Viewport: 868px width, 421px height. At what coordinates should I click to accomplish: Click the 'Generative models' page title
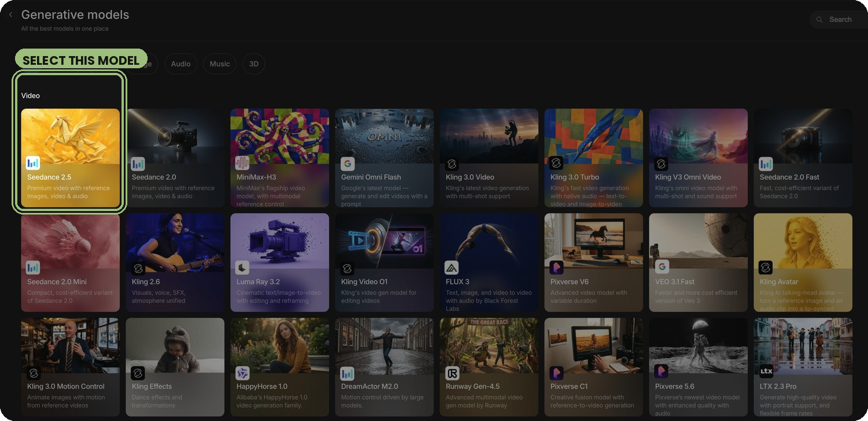click(75, 15)
